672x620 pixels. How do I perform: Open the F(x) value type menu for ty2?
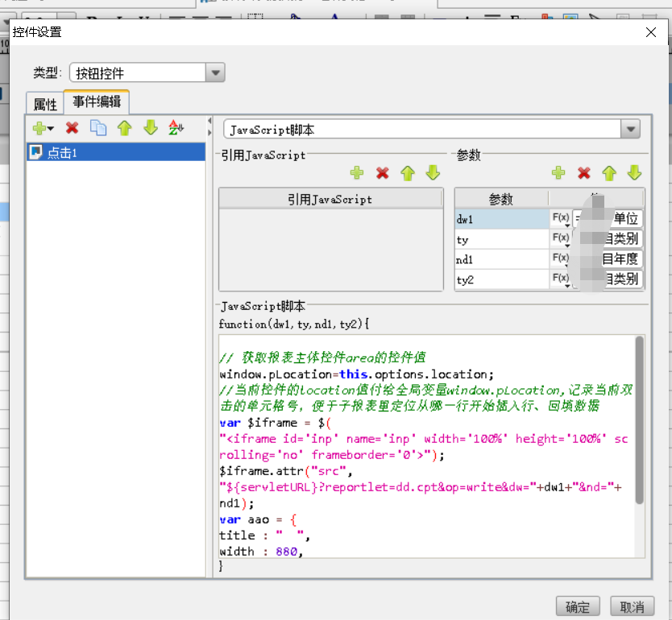pos(561,279)
